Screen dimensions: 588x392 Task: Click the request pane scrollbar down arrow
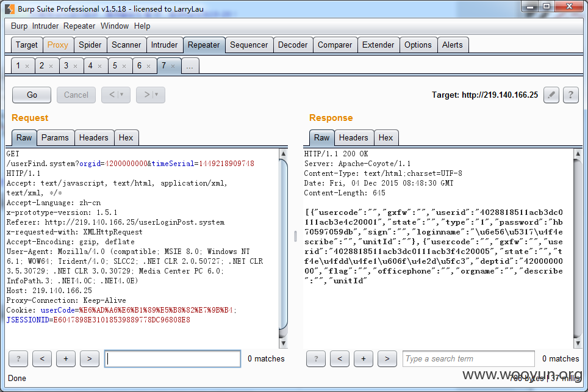pyautogui.click(x=284, y=343)
